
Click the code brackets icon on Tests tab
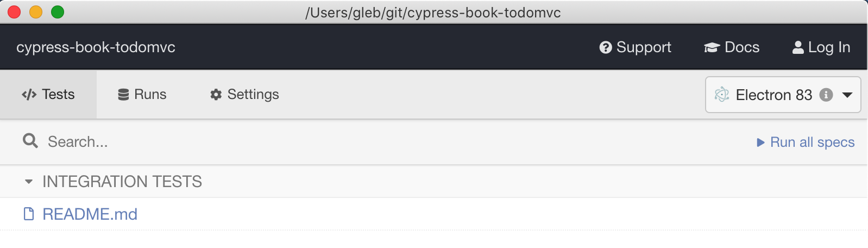[29, 95]
